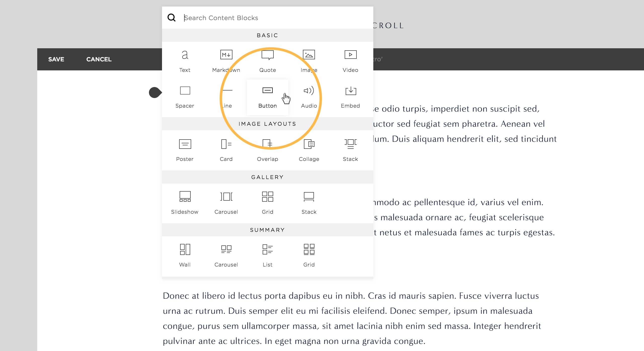Viewport: 644px width, 351px height.
Task: Select the Collage image layout
Action: click(x=308, y=149)
